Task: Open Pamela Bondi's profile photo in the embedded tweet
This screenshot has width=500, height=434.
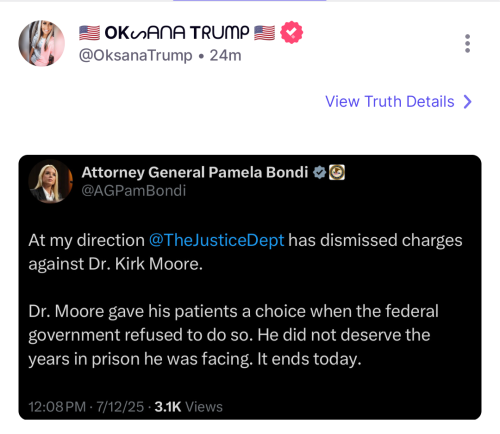Action: pos(51,181)
